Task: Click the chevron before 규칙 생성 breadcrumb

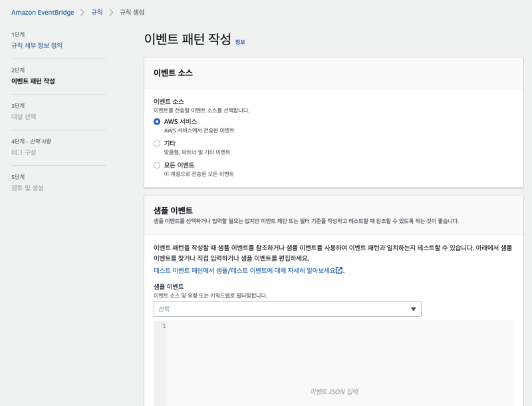Action: (x=111, y=13)
